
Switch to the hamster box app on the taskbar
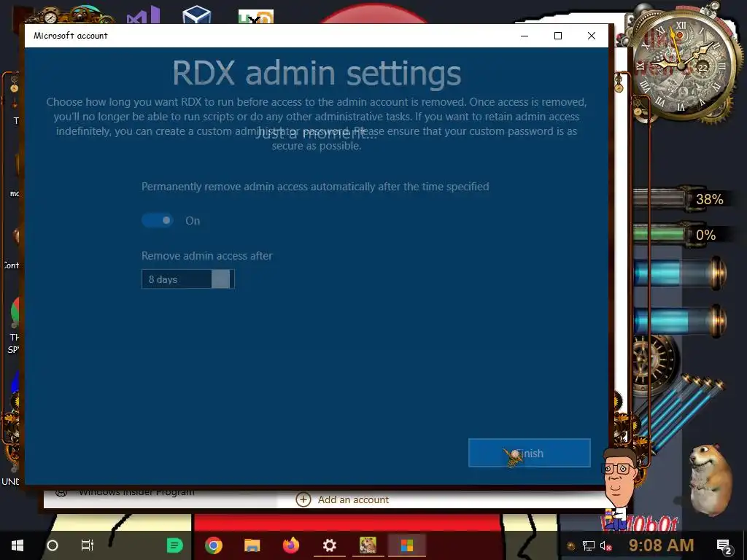click(368, 545)
